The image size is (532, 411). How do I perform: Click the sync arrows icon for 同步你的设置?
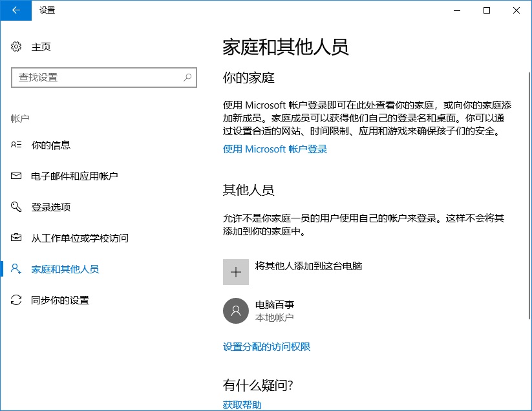(16, 300)
